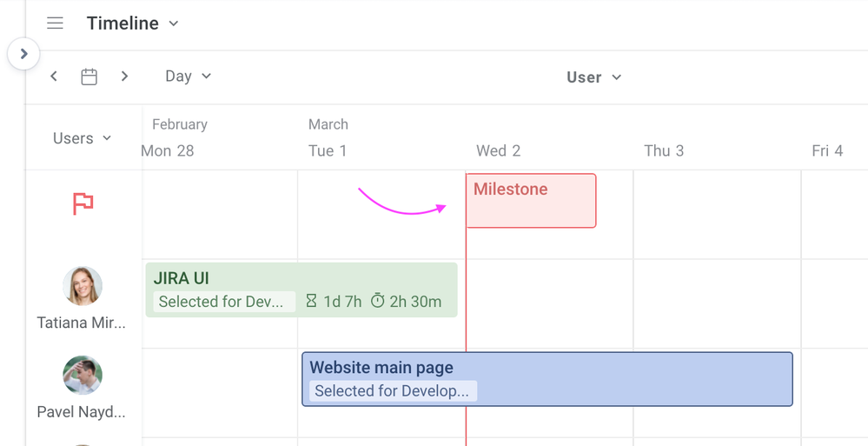Click Selected for Develop... status on Website main page
Viewport: 868px width, 446px height.
coord(393,390)
